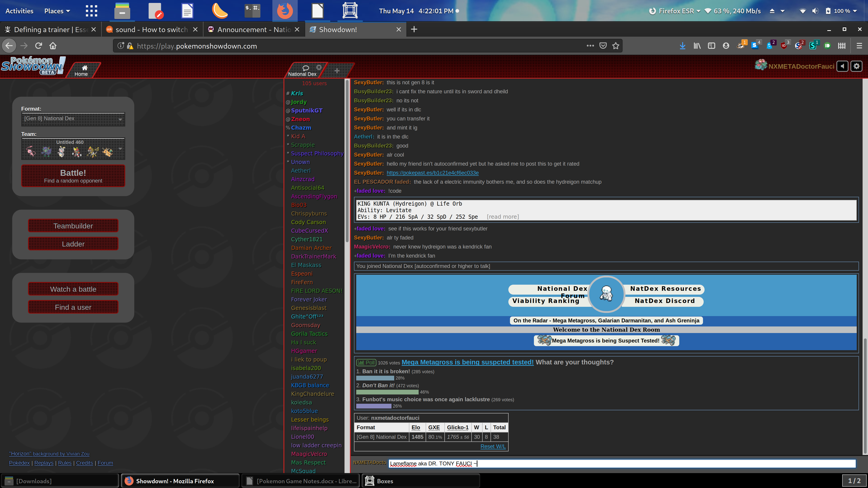Expand the Untitled 460 team dropdown

73,149
